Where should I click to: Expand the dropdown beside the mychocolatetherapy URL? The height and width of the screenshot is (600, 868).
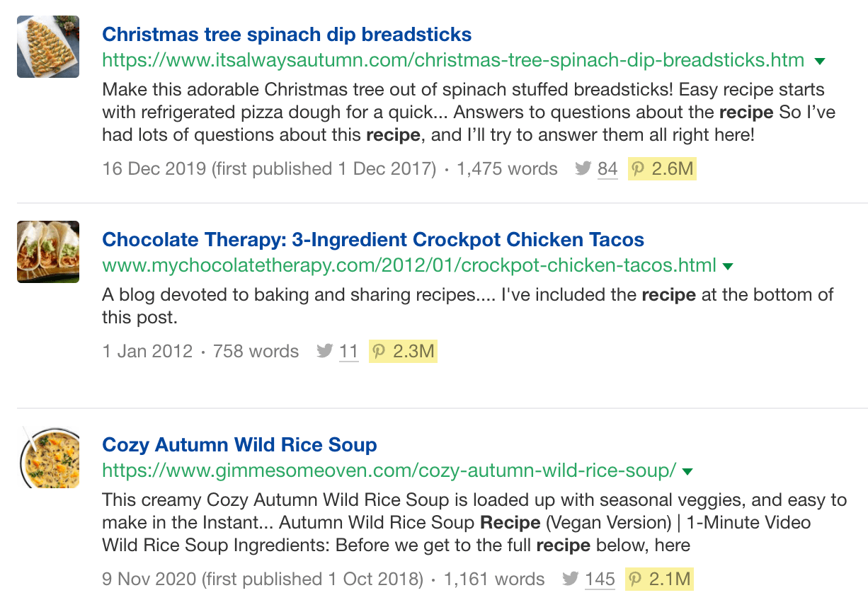[x=729, y=266]
